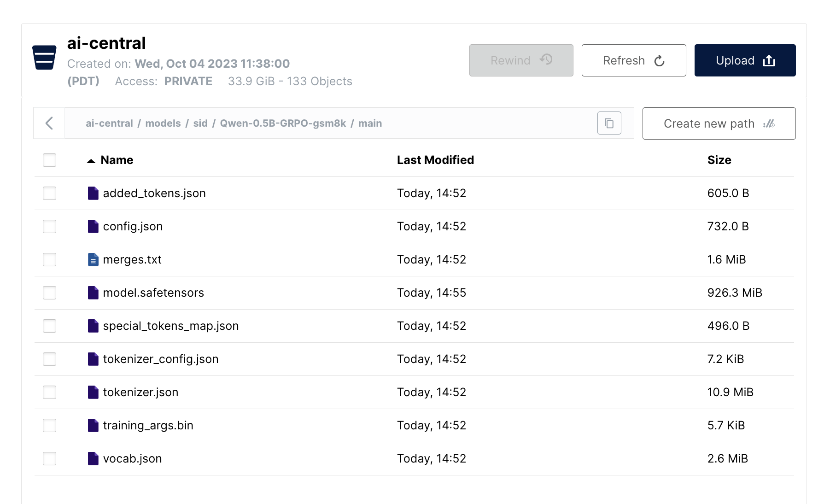Check the box for tokenizer.json
The height and width of the screenshot is (504, 830).
[49, 393]
